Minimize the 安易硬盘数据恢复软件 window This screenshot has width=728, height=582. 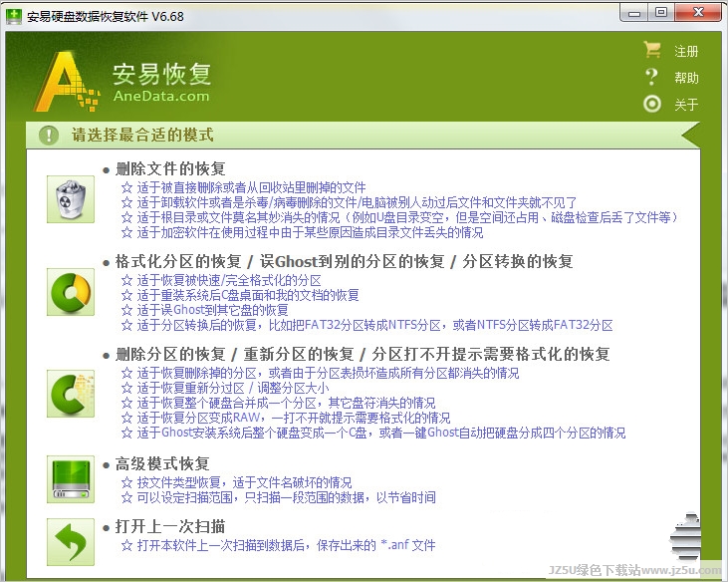(634, 13)
